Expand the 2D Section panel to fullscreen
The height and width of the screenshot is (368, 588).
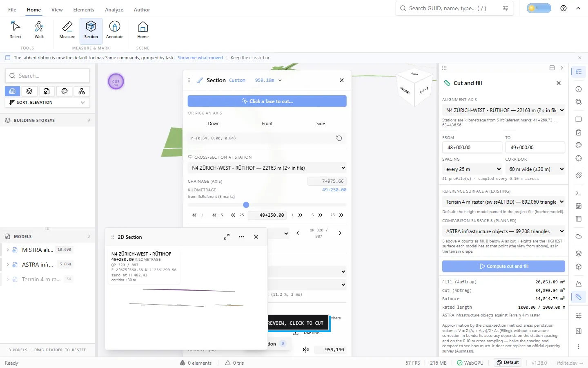pyautogui.click(x=227, y=237)
